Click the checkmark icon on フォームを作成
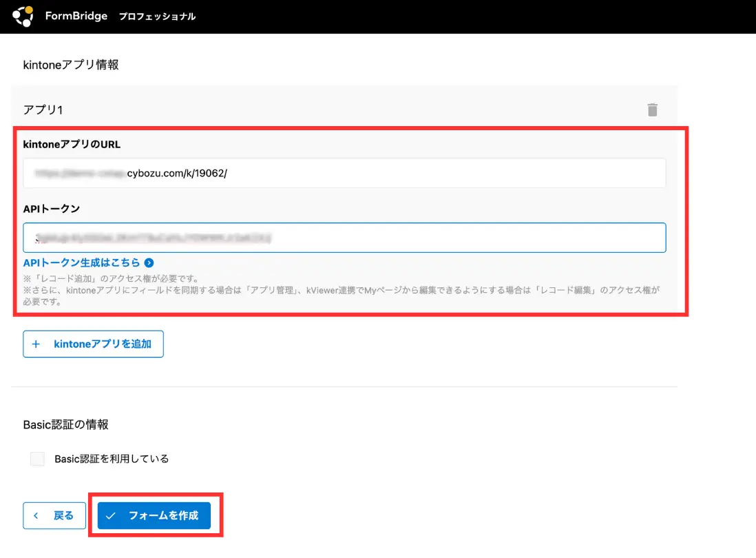756x558 pixels. click(111, 515)
